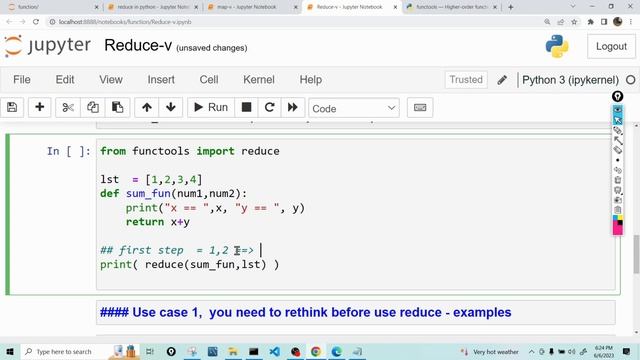Click the kernel idle circle indicator

[631, 80]
